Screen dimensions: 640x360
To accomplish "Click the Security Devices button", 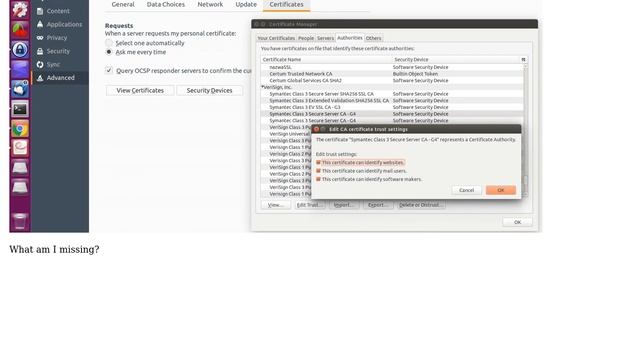I will [x=209, y=90].
